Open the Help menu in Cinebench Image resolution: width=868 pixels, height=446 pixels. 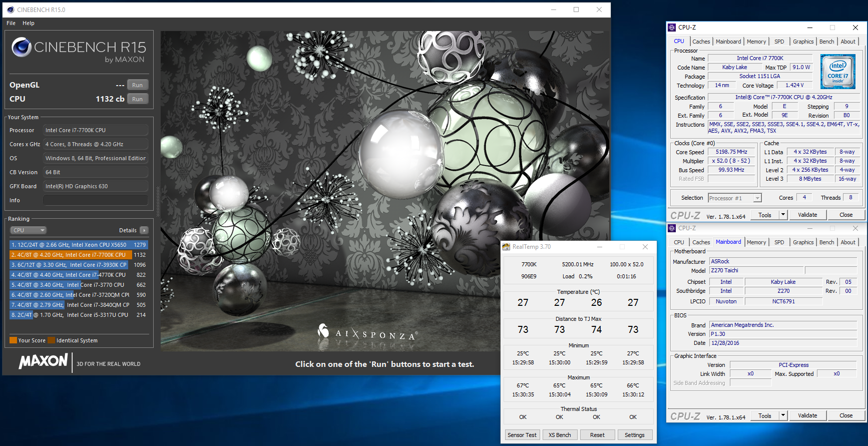[29, 23]
